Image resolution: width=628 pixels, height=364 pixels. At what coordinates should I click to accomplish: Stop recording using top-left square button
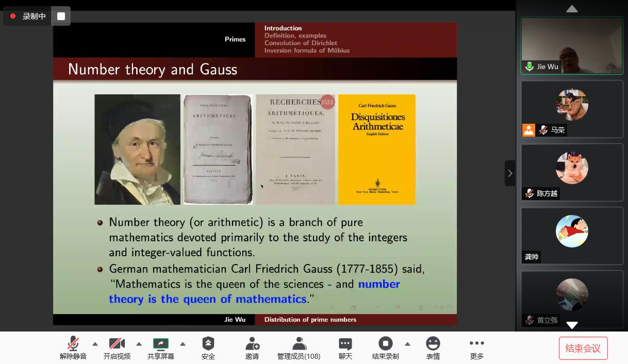61,16
